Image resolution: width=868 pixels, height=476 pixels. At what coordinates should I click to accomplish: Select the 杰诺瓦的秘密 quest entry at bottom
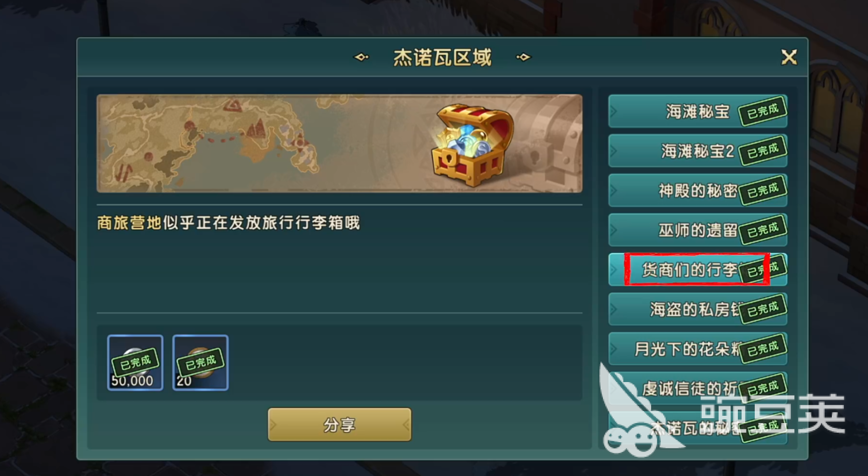pos(698,427)
